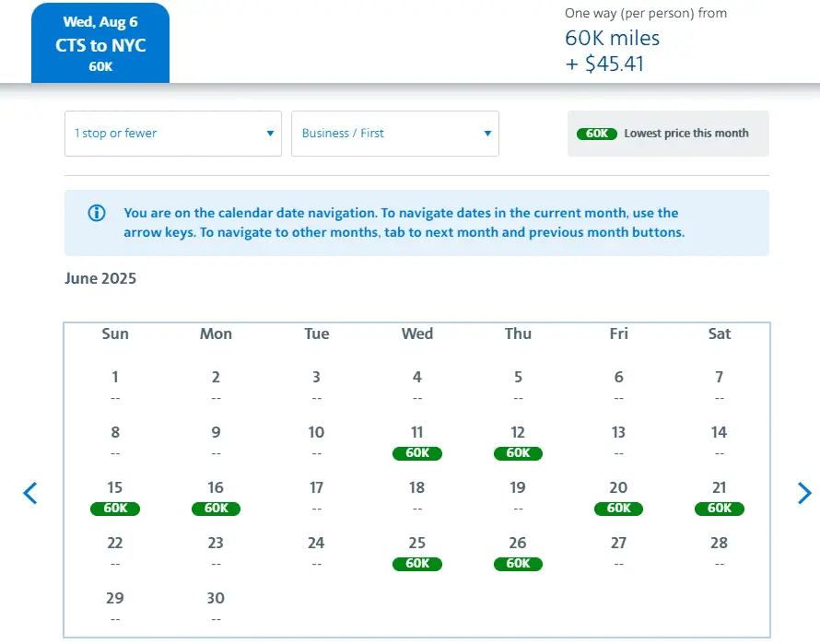Expand the Business / First cabin dropdown

point(395,134)
